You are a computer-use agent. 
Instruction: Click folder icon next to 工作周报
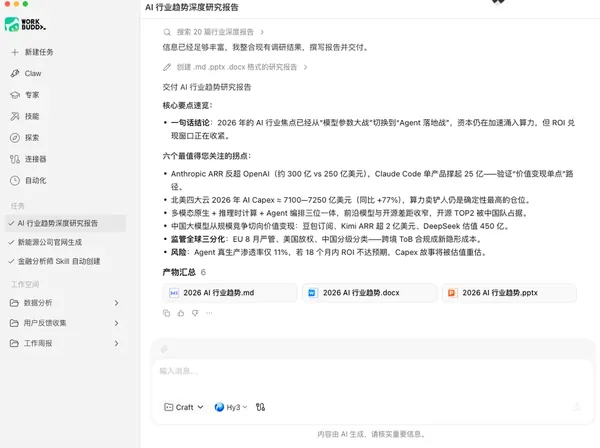point(14,344)
